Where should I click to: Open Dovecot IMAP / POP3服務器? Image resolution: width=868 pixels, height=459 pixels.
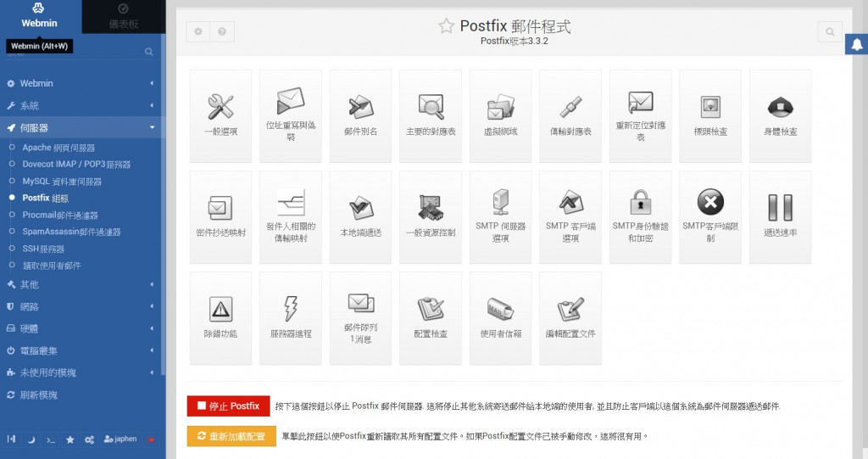click(x=76, y=164)
